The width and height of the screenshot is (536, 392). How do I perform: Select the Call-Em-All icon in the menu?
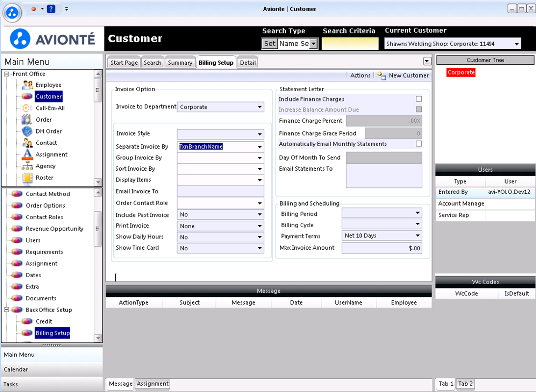(x=27, y=108)
